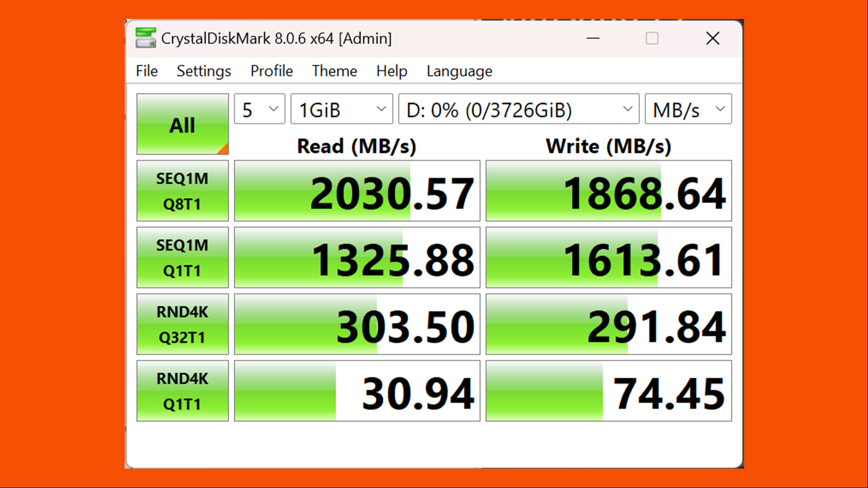Open the Profile menu
This screenshot has height=488, width=868.
[272, 71]
